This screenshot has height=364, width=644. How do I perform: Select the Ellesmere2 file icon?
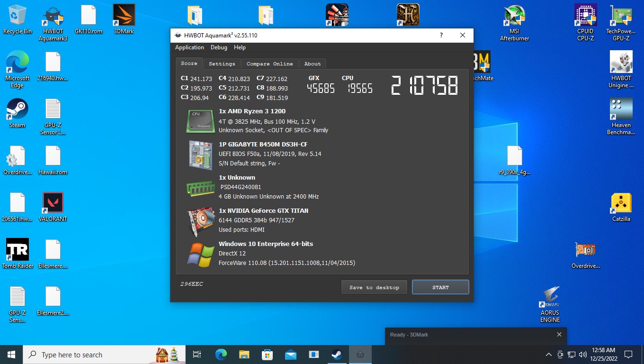(x=53, y=301)
